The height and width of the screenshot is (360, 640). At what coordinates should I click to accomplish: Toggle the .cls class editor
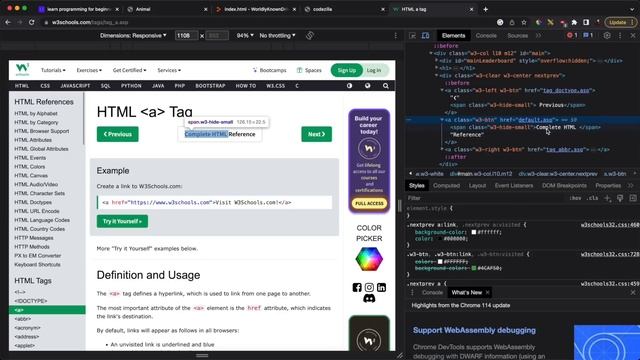[x=592, y=198]
